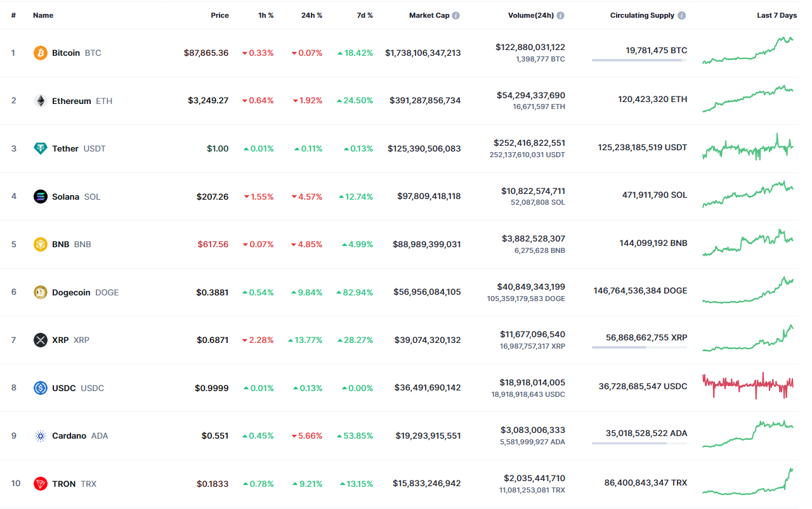Open TRON's 7-day sparkline chart
Viewport: 812px width, 509px height.
pos(748,482)
